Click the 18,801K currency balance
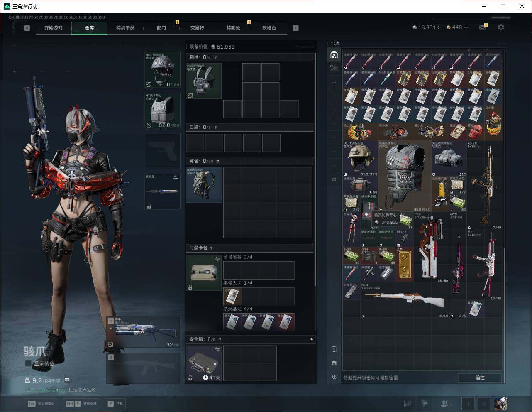Viewport: 532px width, 412px height. coord(426,27)
